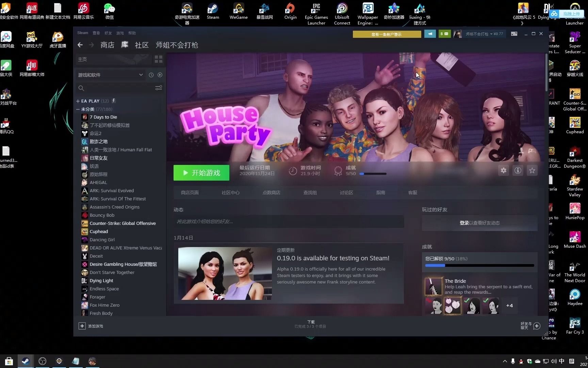
Task: Click 主页 library home button
Action: click(114, 59)
